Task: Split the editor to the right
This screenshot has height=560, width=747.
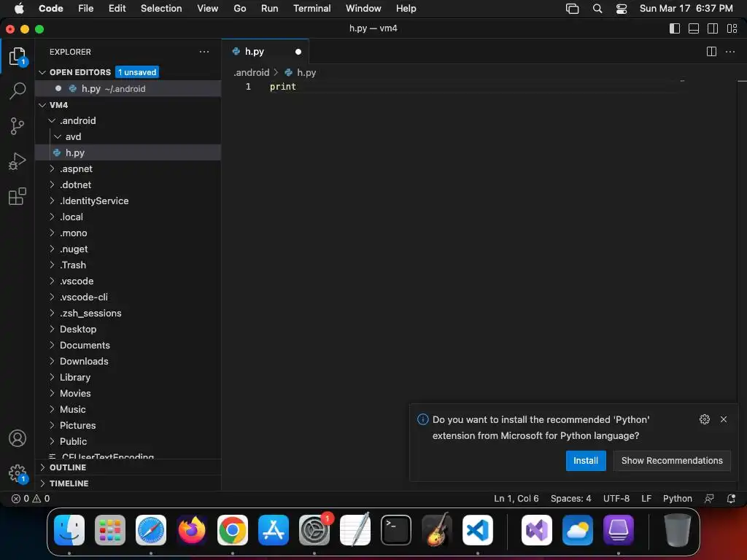Action: click(x=711, y=52)
